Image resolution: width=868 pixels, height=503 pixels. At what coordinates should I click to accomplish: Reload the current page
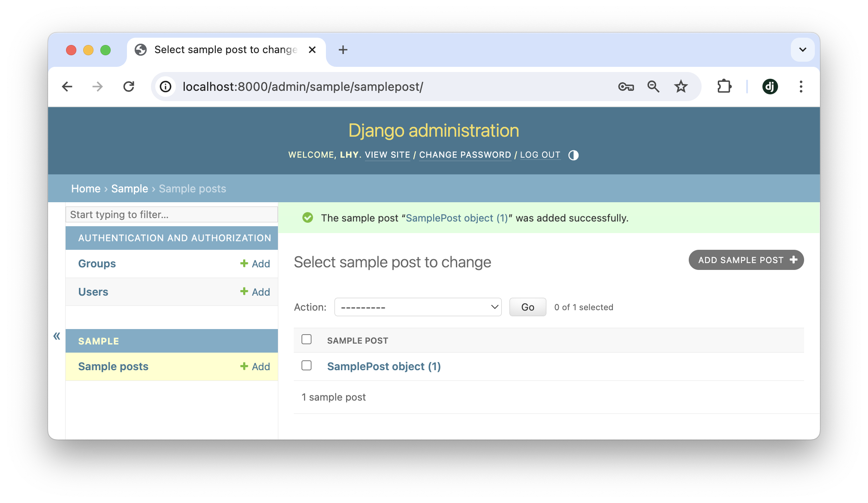click(x=129, y=87)
